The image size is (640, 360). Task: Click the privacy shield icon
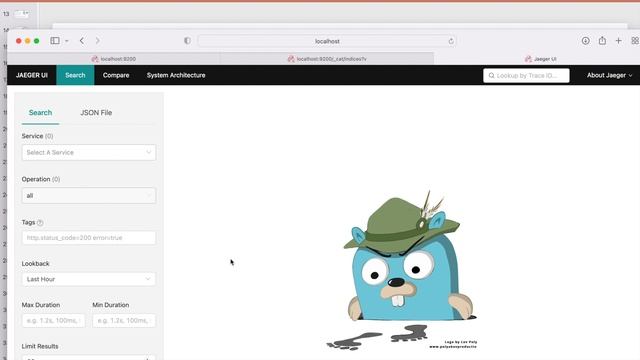point(187,41)
